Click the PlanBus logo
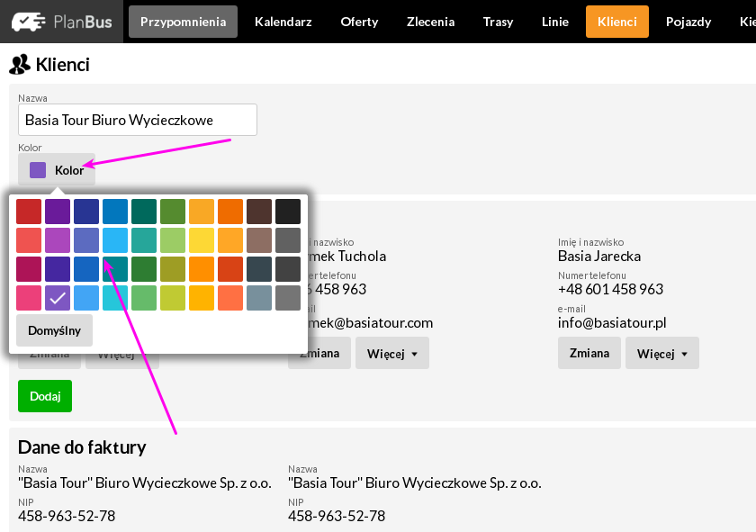This screenshot has width=756, height=532. point(62,22)
